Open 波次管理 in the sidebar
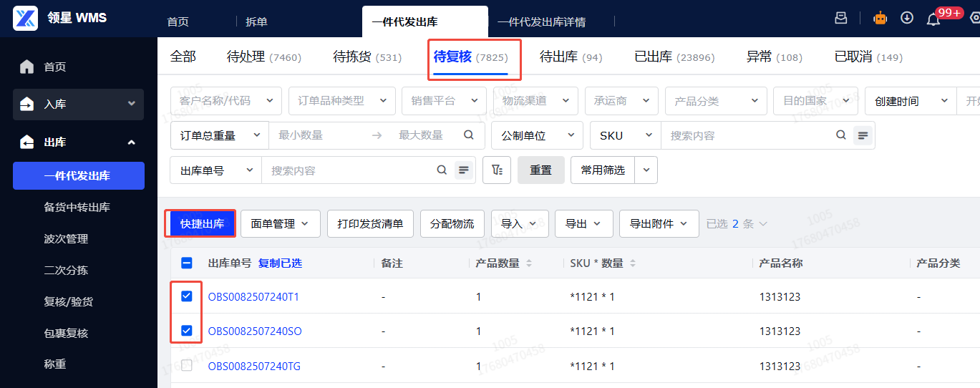980x388 pixels. [66, 239]
